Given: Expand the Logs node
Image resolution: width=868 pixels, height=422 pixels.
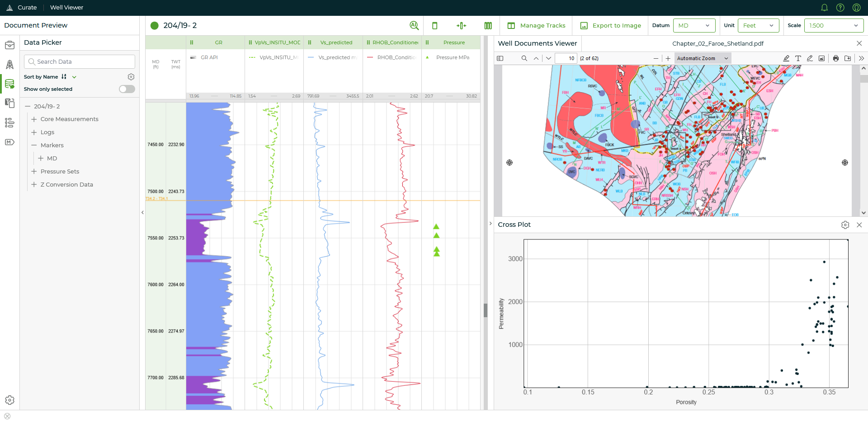Looking at the screenshot, I should 34,132.
